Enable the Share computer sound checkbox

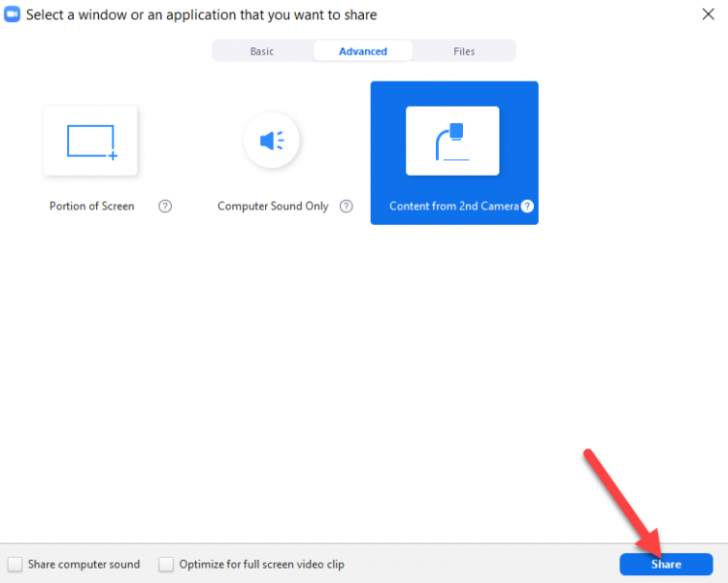pos(16,565)
